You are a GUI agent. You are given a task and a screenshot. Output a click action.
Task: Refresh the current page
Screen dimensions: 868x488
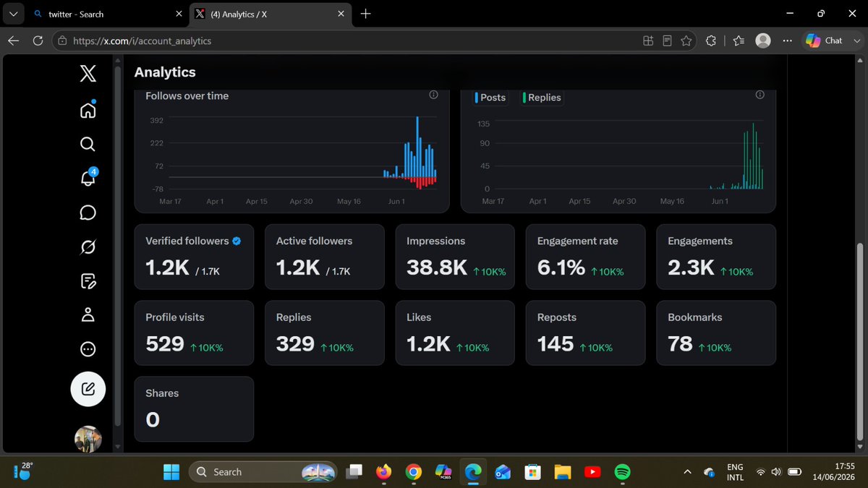pos(38,40)
